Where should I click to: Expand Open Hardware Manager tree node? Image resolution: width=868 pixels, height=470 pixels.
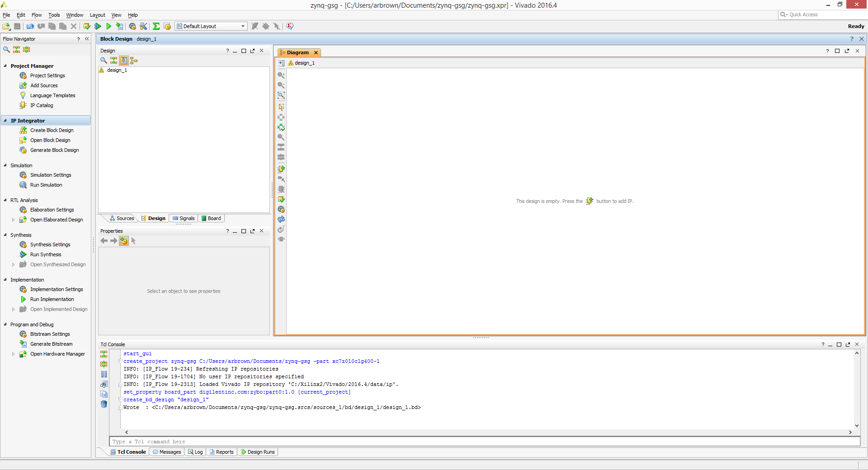click(x=13, y=354)
